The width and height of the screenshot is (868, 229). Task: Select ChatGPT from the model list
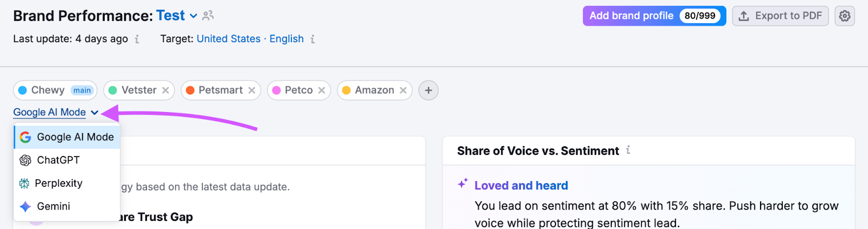pyautogui.click(x=58, y=160)
